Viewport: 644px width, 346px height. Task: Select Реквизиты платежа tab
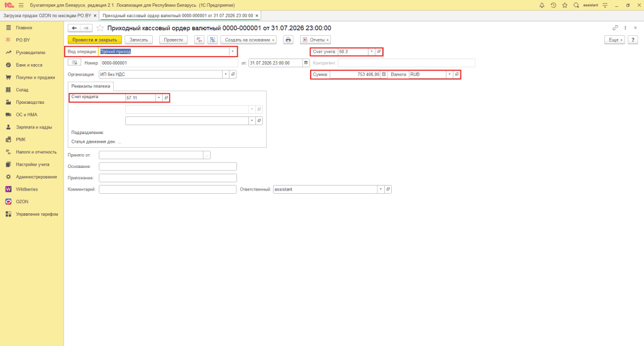pos(91,86)
